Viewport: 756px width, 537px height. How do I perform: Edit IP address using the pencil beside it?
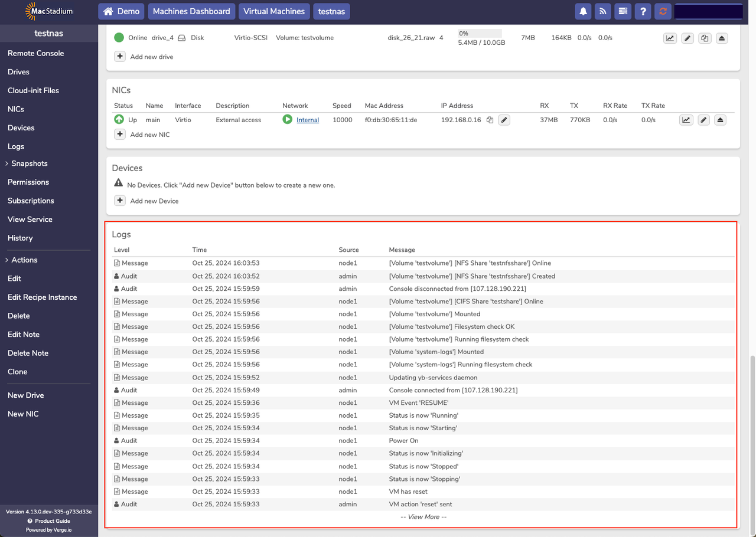coord(504,120)
